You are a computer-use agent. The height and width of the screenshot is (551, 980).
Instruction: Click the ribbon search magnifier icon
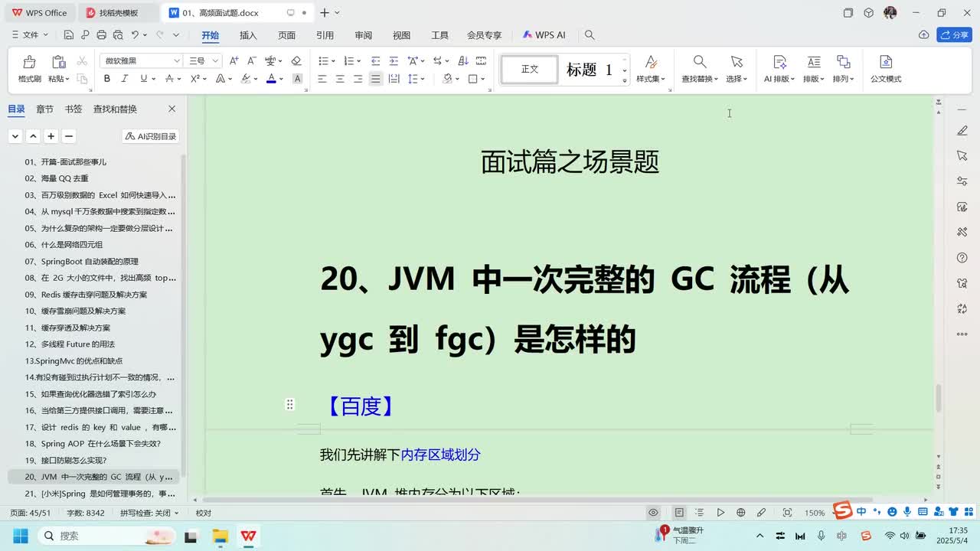(590, 35)
